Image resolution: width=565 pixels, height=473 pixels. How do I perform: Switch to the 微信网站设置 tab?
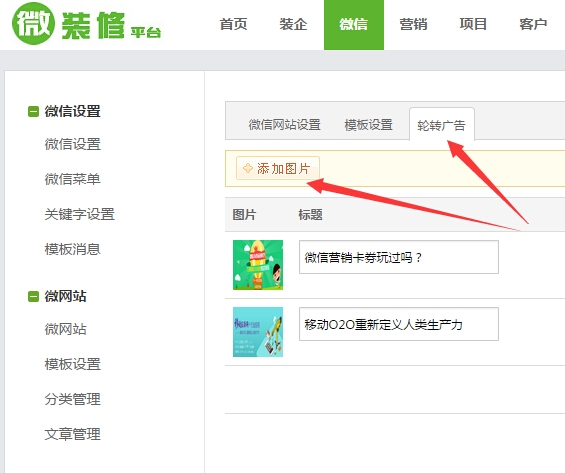click(285, 125)
